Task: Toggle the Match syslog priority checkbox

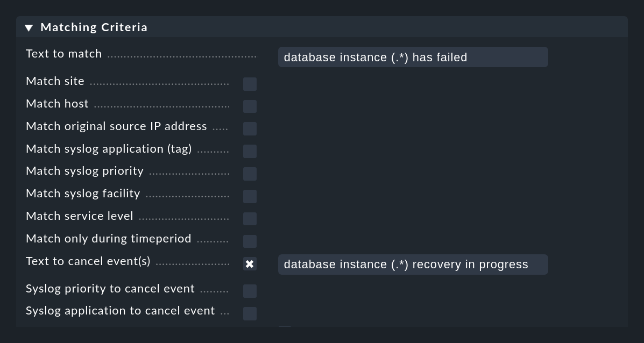Action: click(x=250, y=174)
